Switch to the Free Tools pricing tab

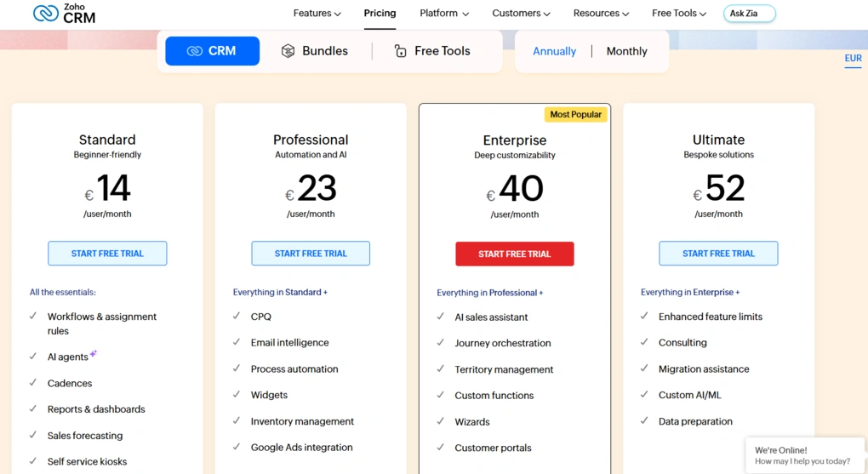click(431, 51)
